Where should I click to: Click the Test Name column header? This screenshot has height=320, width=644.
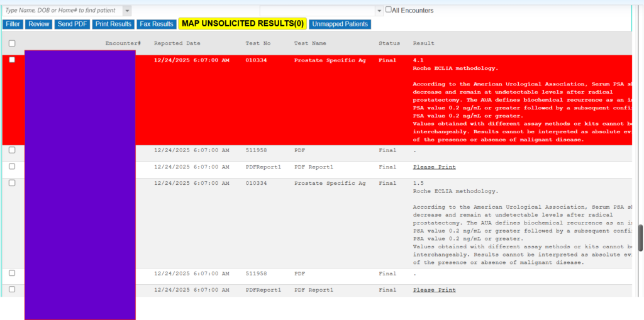(x=310, y=43)
